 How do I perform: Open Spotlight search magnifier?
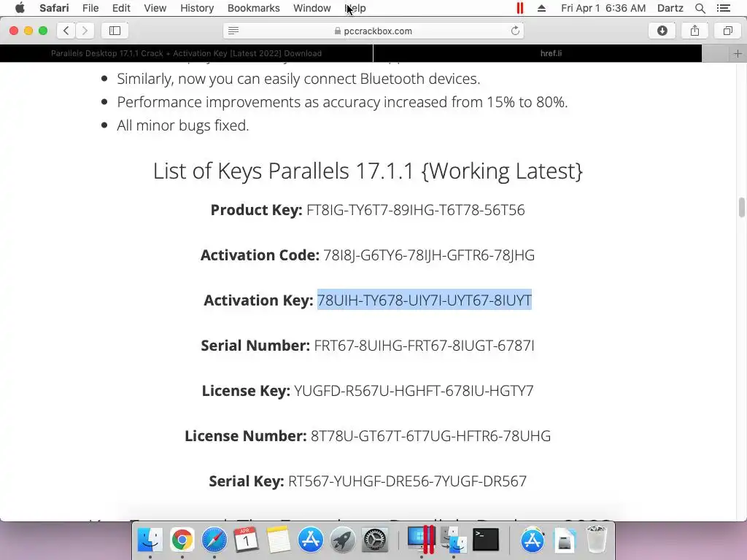pos(700,8)
